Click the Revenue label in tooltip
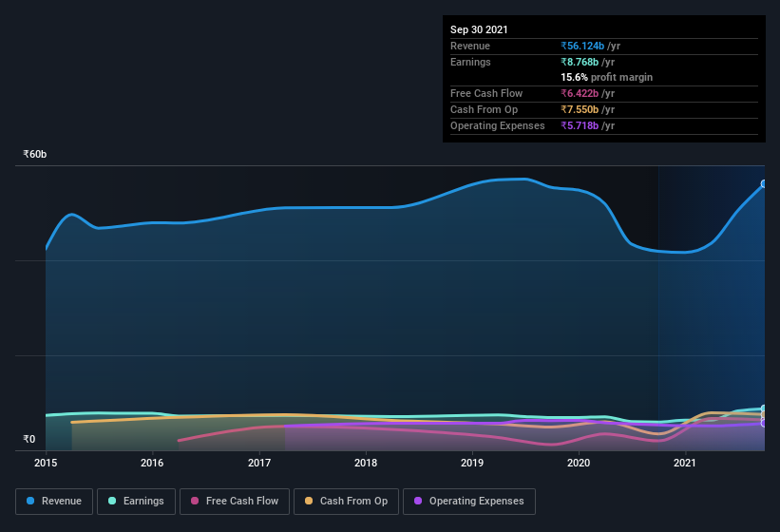Screen dimensions: 780x532 pos(470,46)
